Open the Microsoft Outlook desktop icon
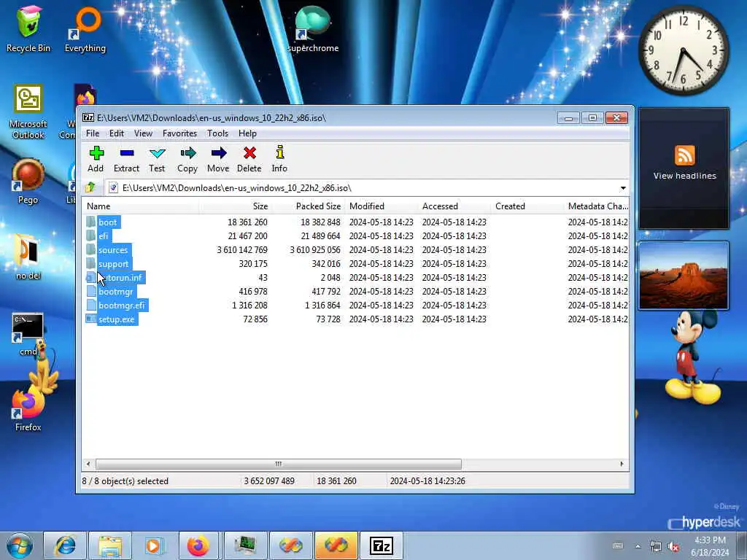Image resolution: width=747 pixels, height=560 pixels. (x=28, y=112)
